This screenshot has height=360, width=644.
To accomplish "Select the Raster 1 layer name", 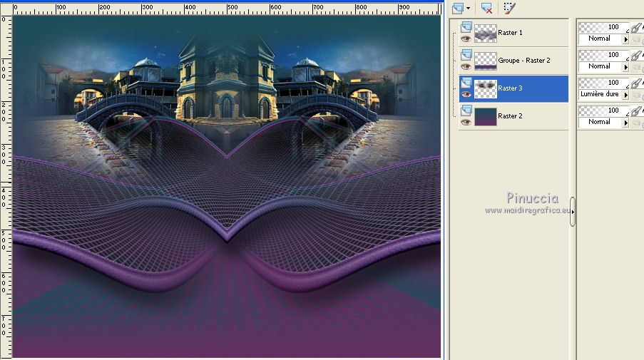I will 510,33.
